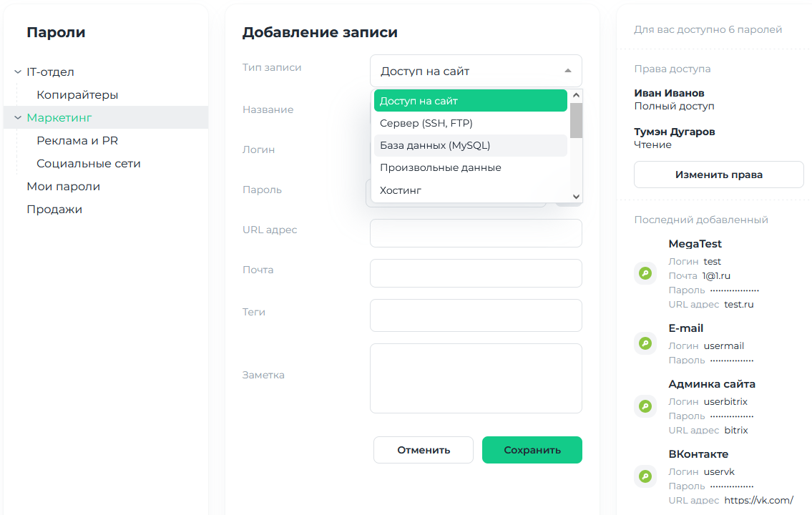Click the Изменить права button
The height and width of the screenshot is (515, 812).
[x=718, y=175]
